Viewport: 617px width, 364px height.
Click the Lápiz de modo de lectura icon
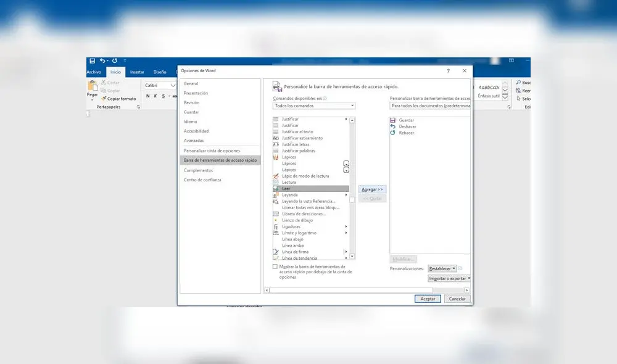[276, 176]
